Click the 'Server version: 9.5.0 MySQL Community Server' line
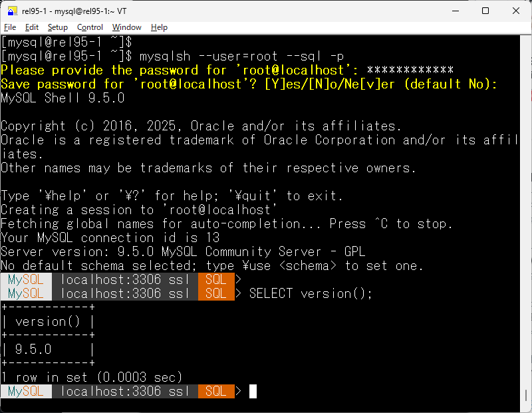The image size is (532, 413). point(184,252)
